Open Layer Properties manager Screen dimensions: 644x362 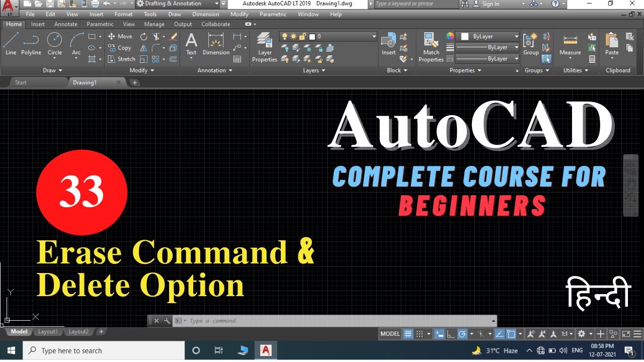265,47
